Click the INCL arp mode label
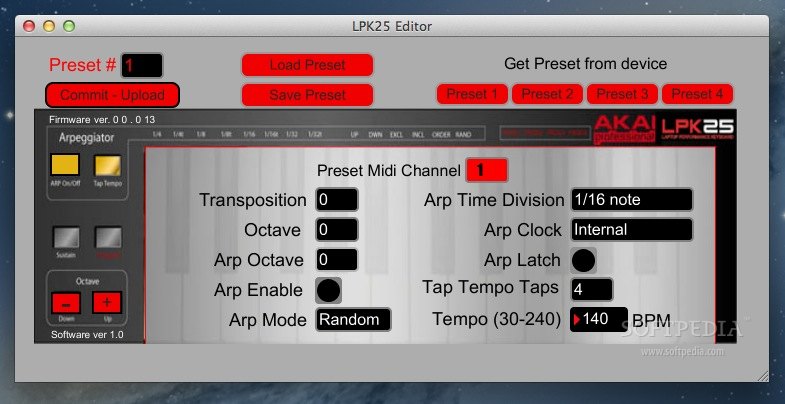Image resolution: width=785 pixels, height=404 pixels. pyautogui.click(x=418, y=135)
